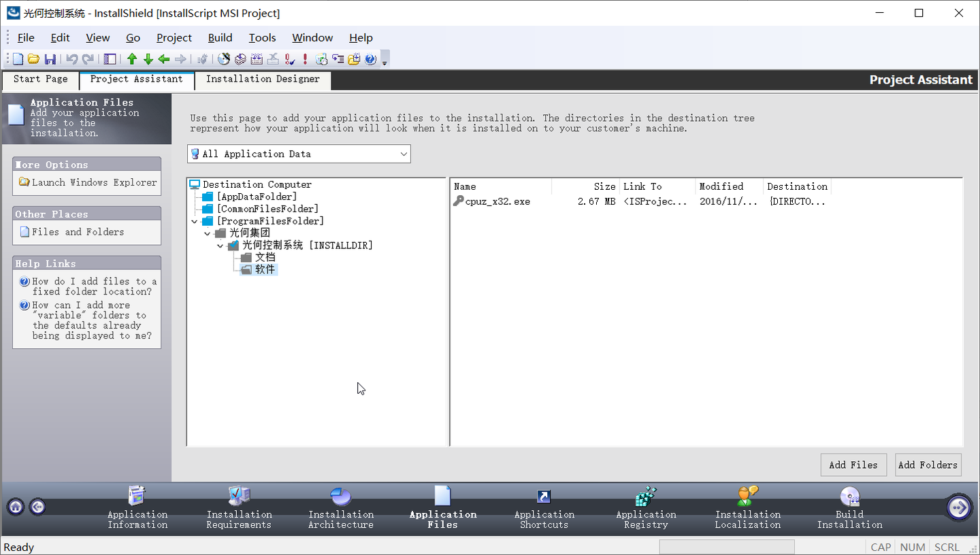980x555 pixels.
Task: Go to the Installation Localization step
Action: (x=748, y=507)
